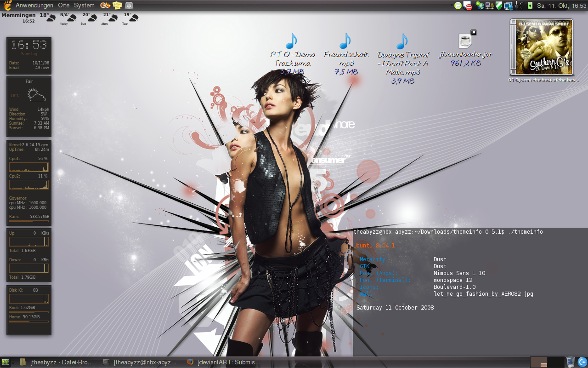The image size is (588, 368).
Task: Click the Home disk usage bar
Action: 28,322
